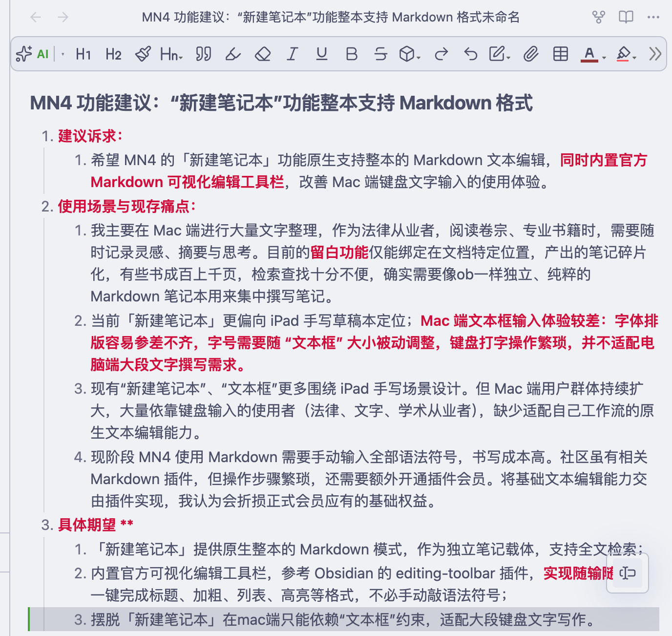672x636 pixels.
Task: Expand more toolbar tools with double chevron
Action: coord(655,54)
